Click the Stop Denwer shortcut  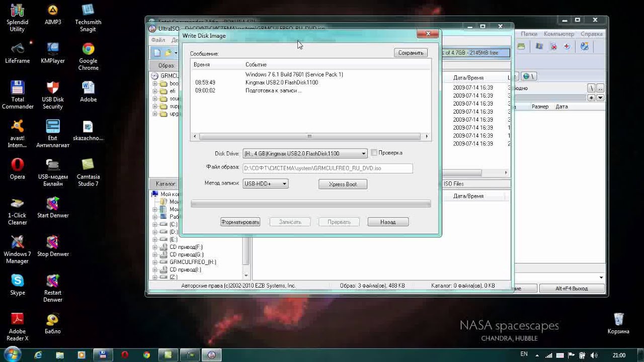[53, 246]
